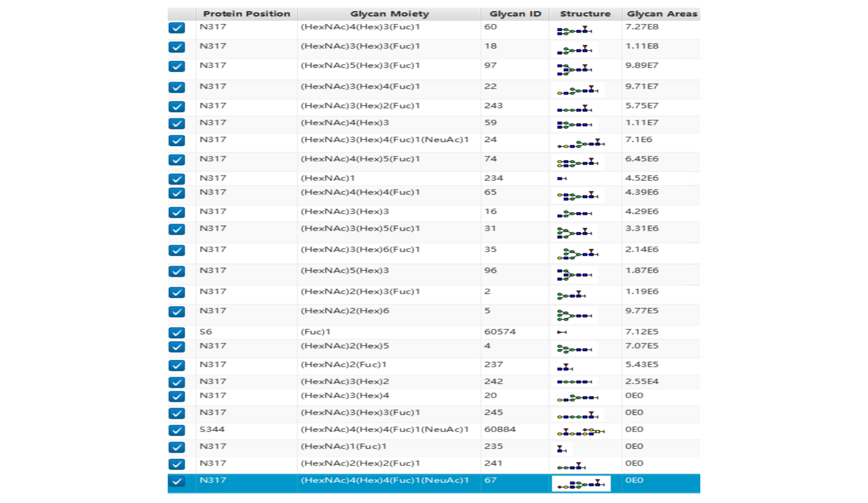Open the structure image of Glycan ID 74
868x503 pixels.
(578, 163)
